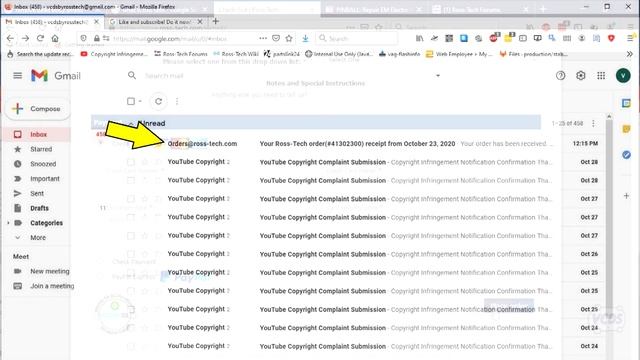This screenshot has width=640, height=360.
Task: Open Sent folder
Action: [37, 193]
